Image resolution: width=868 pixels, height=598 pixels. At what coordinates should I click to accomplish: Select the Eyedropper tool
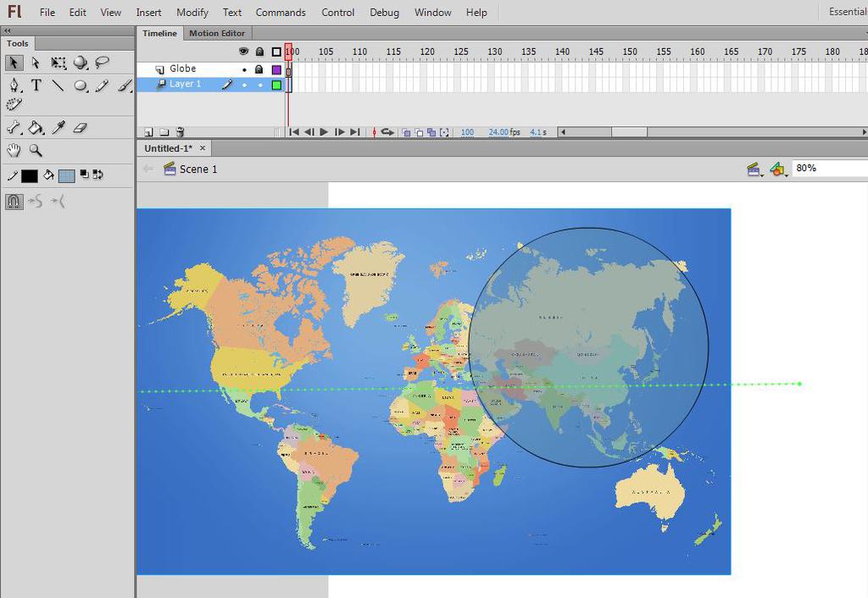(58, 127)
